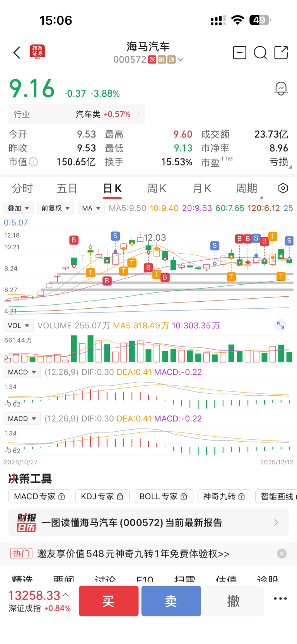This screenshot has width=297, height=644.
Task: Select the 日K chart tab
Action: [x=112, y=188]
